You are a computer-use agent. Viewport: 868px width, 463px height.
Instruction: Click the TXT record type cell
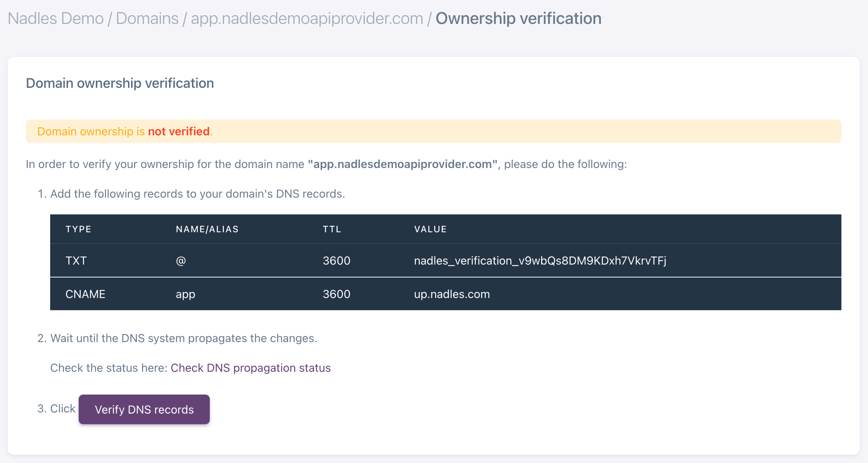pos(76,261)
